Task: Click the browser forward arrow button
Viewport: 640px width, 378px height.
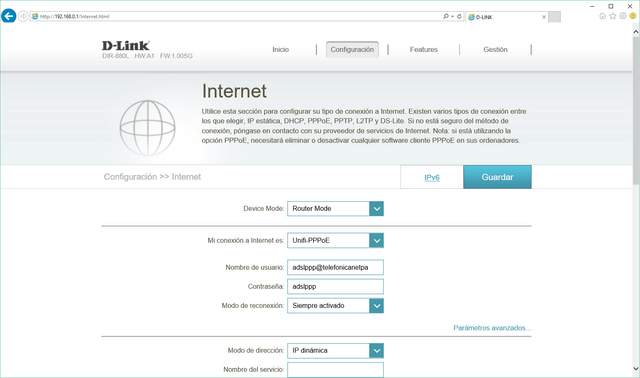Action: pyautogui.click(x=23, y=16)
